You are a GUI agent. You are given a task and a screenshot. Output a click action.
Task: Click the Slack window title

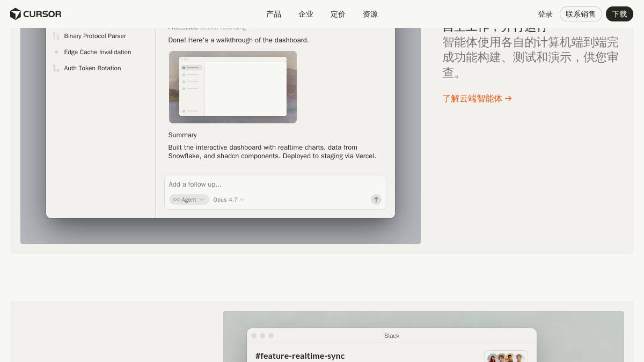tap(392, 336)
